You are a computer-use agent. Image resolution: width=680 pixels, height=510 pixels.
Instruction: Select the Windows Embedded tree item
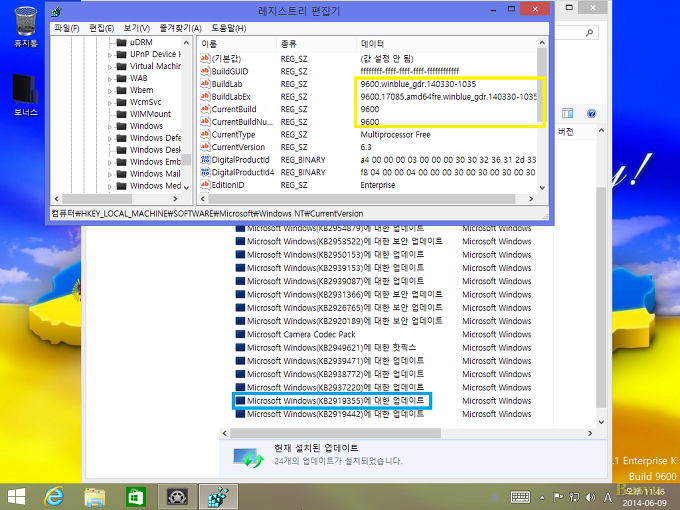coord(155,162)
